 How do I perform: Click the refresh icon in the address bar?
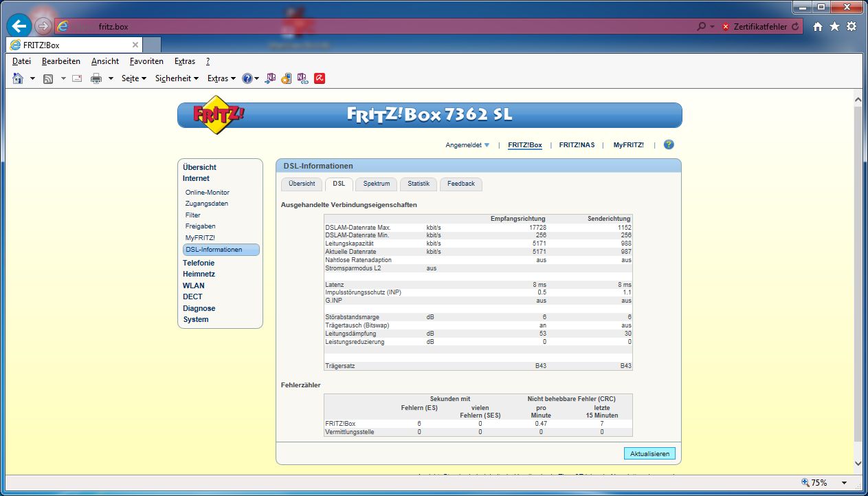click(795, 27)
